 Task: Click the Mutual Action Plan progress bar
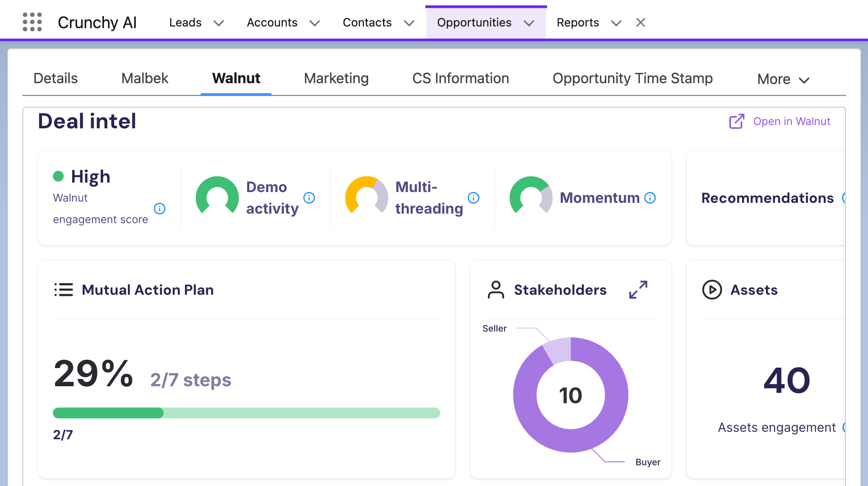tap(246, 413)
